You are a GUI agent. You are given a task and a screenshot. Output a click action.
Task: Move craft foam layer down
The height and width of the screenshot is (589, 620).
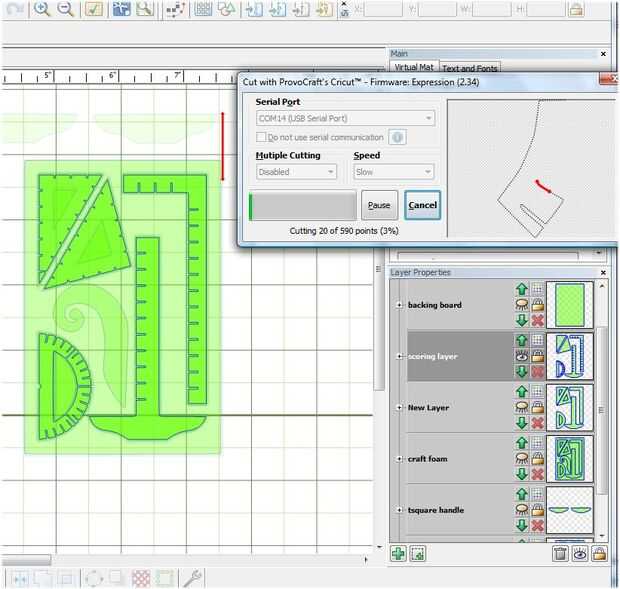click(522, 474)
